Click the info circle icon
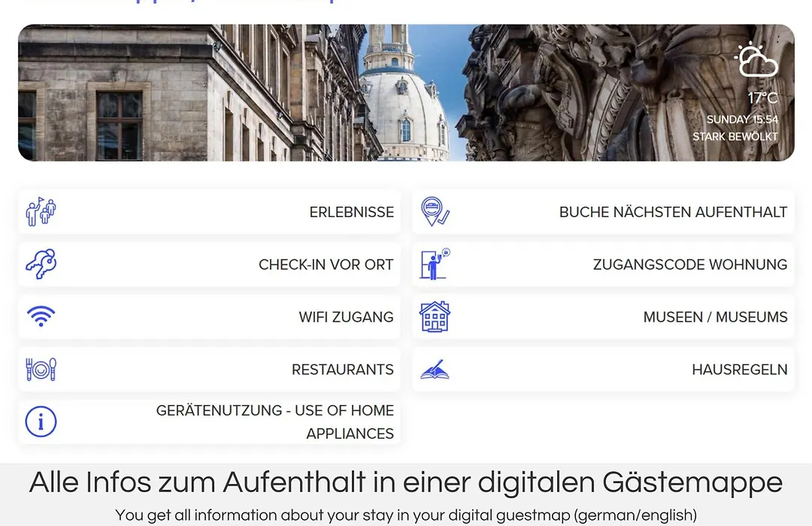812x526 pixels. coord(41,422)
